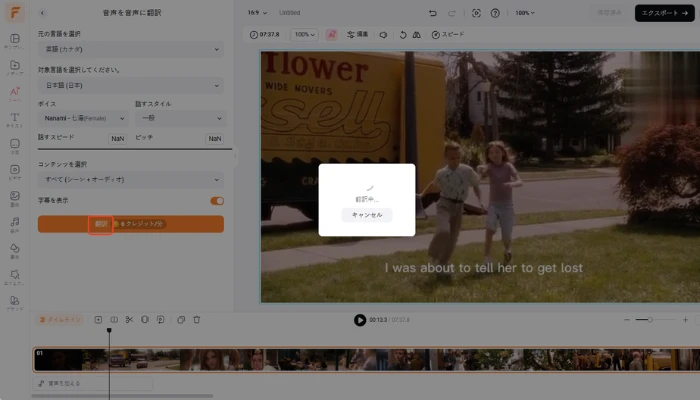Open the テキスト text tool in sidebar

coord(15,119)
